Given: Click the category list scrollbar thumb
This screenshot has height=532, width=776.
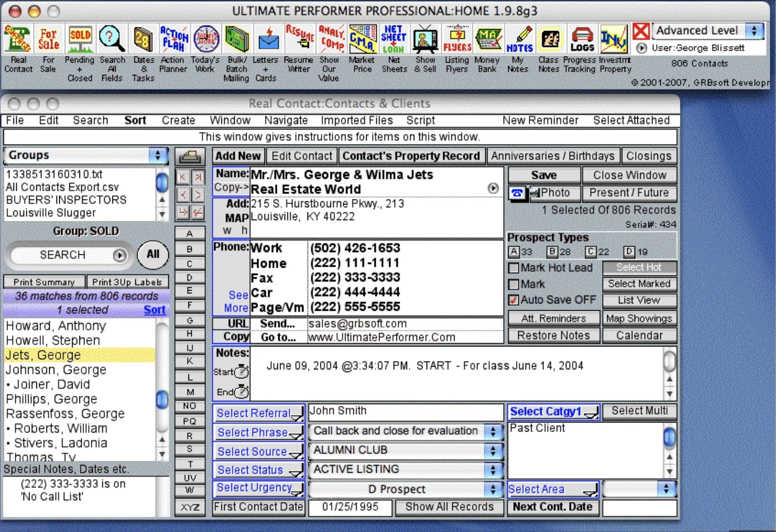Looking at the screenshot, I should click(x=669, y=437).
